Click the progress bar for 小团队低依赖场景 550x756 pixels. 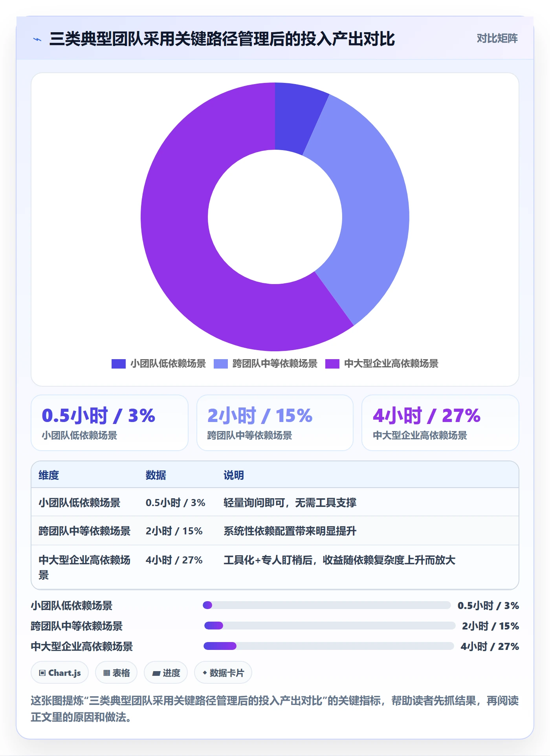[x=326, y=605]
